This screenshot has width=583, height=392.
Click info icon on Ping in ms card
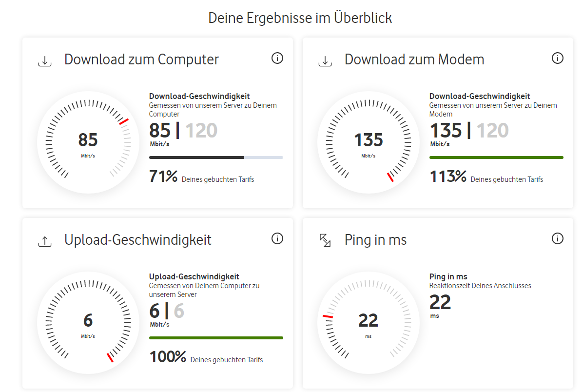point(557,238)
